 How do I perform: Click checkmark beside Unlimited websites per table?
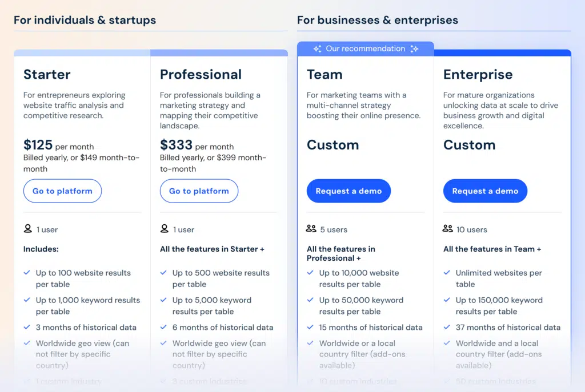coord(447,273)
